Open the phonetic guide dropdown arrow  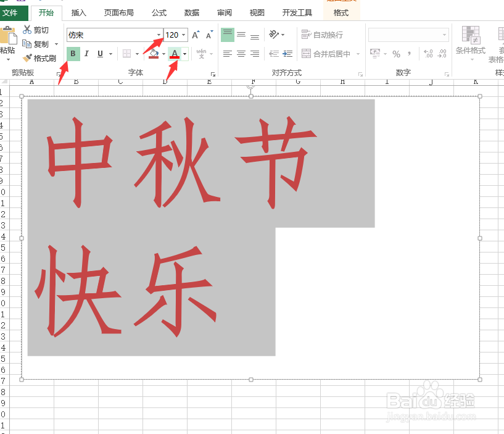pos(212,54)
